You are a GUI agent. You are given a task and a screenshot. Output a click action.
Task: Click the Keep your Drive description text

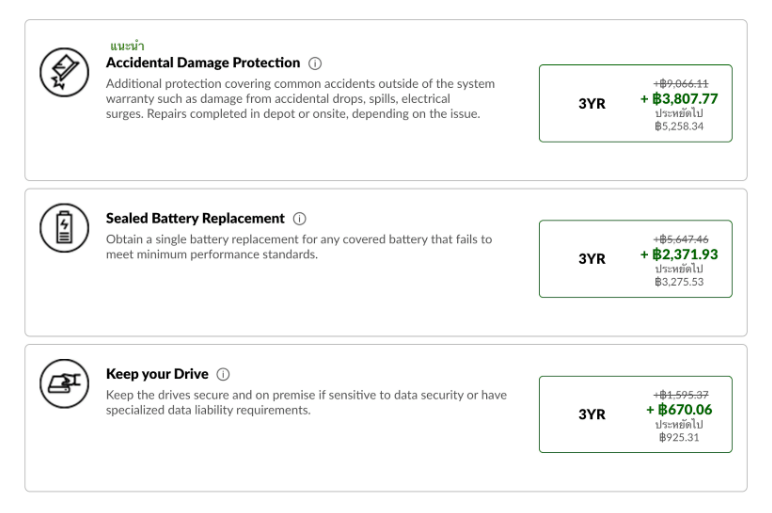click(306, 402)
